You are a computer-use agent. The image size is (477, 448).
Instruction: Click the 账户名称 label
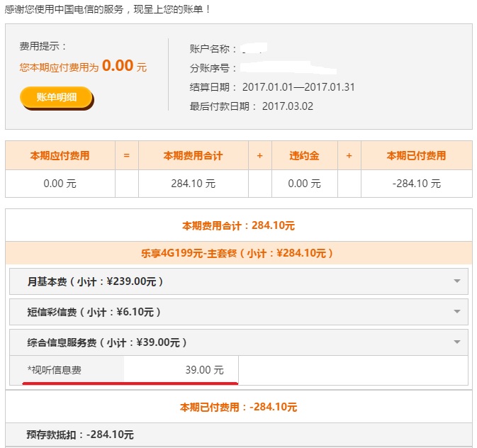[213, 49]
